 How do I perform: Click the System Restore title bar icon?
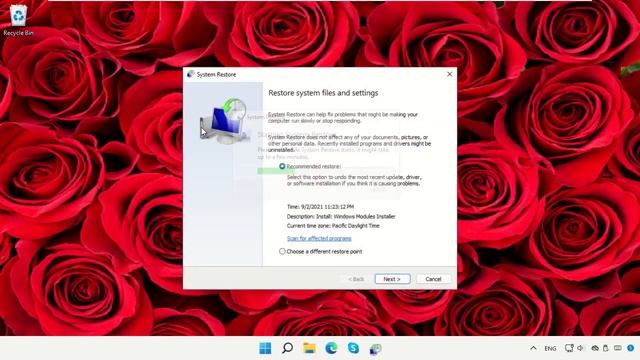(191, 74)
